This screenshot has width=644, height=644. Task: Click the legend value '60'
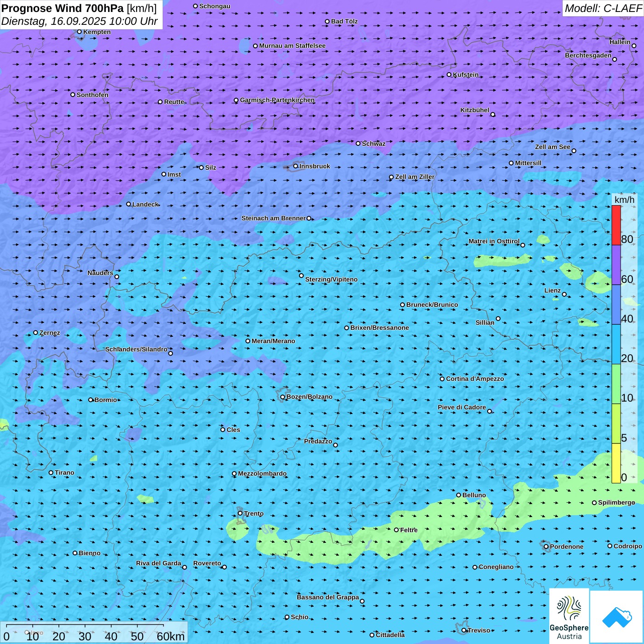click(627, 279)
